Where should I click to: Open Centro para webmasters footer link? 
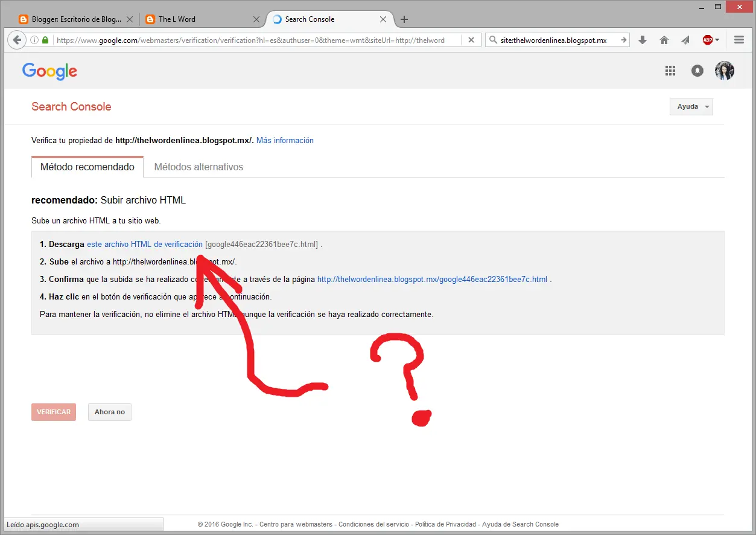(x=296, y=524)
